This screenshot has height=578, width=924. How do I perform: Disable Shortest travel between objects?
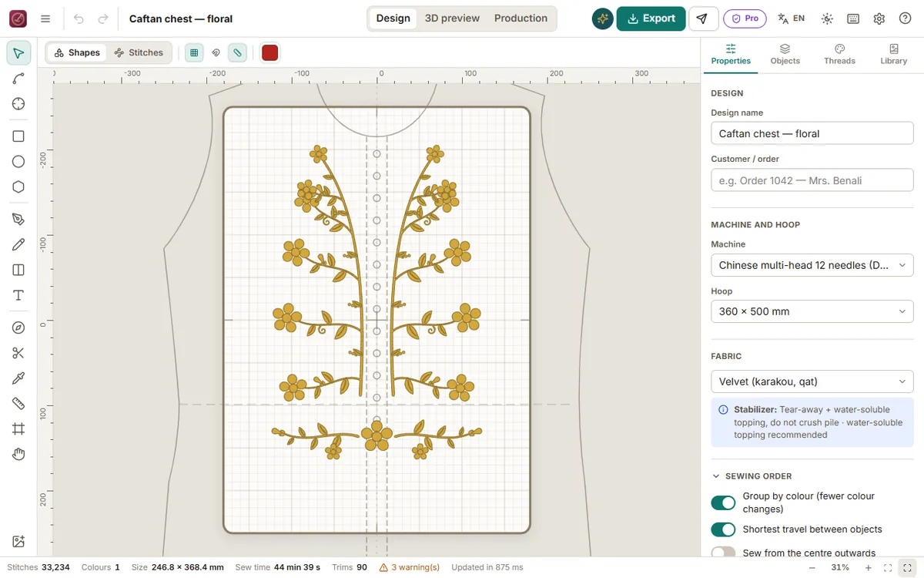click(x=723, y=529)
